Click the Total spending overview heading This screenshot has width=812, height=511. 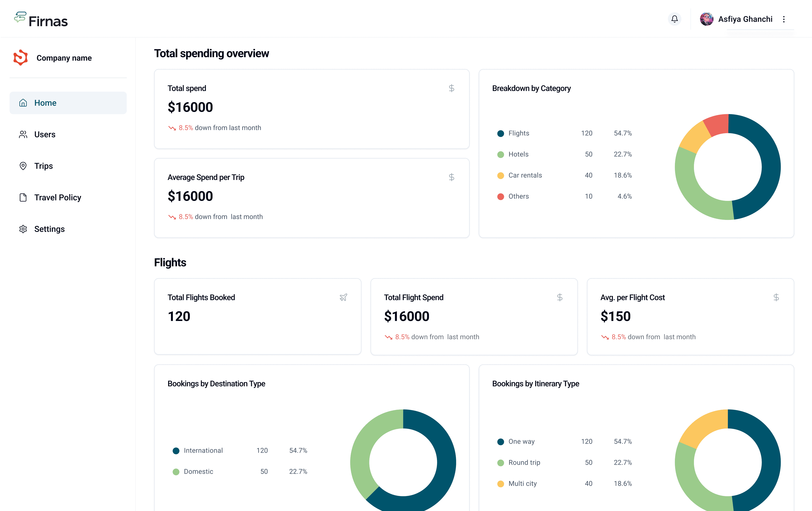211,54
